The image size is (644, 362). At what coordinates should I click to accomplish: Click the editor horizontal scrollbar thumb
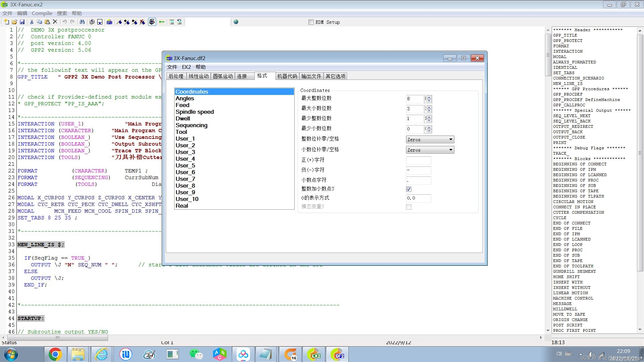pyautogui.click(x=57, y=338)
